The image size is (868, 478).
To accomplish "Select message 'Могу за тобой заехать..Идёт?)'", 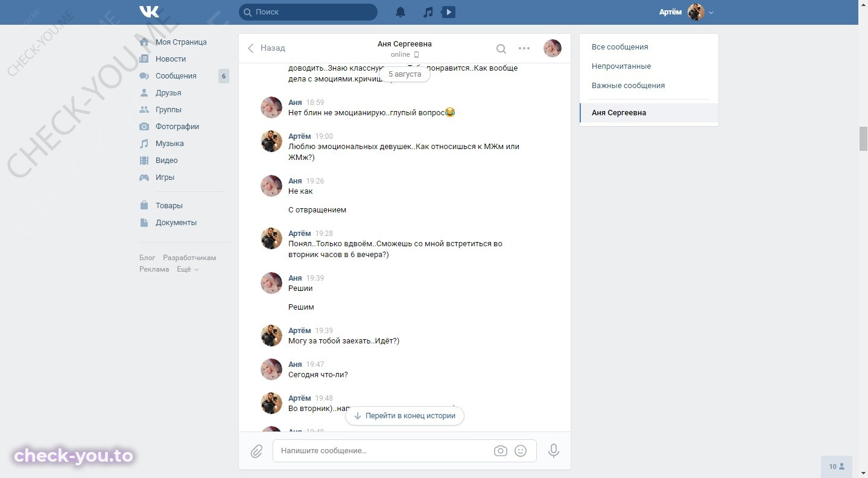I will click(344, 341).
